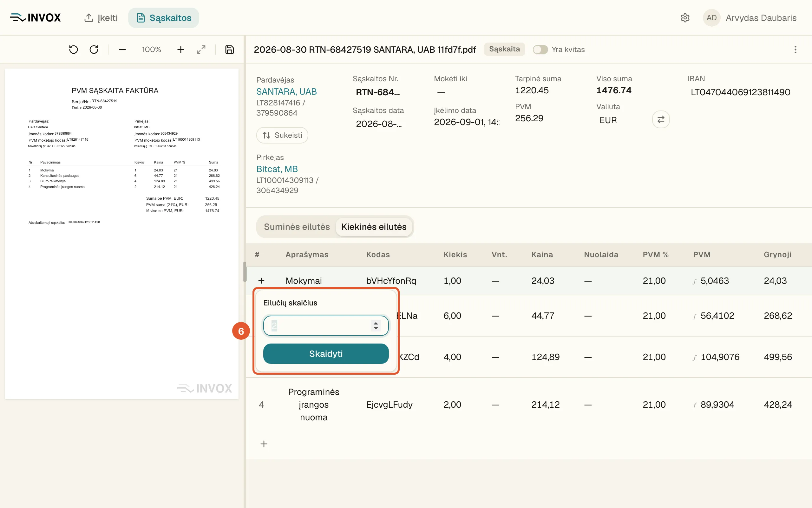The width and height of the screenshot is (812, 508).
Task: Click the Mokėti iki value
Action: (x=441, y=92)
